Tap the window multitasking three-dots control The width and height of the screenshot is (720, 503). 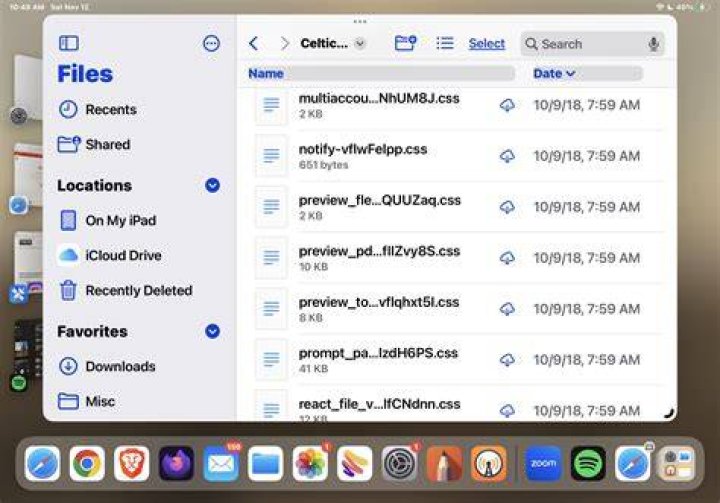pyautogui.click(x=360, y=22)
